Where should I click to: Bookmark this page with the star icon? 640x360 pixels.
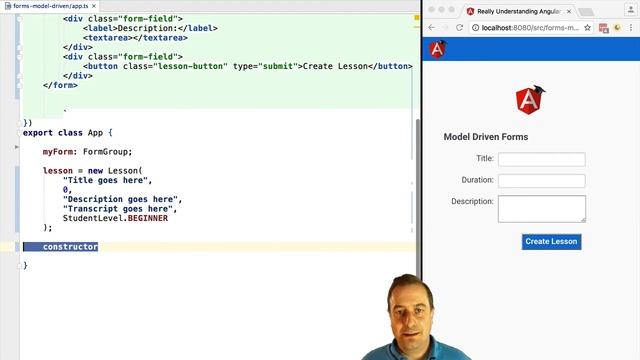point(587,28)
